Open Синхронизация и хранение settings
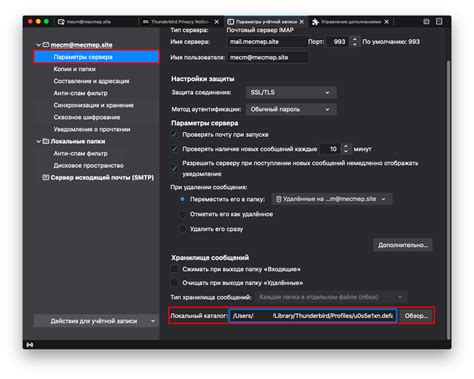 pyautogui.click(x=93, y=105)
